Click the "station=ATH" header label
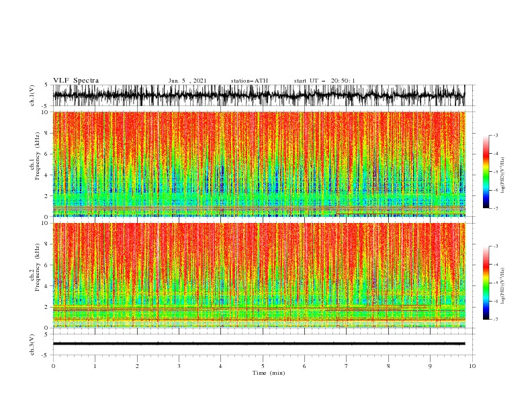 249,81
